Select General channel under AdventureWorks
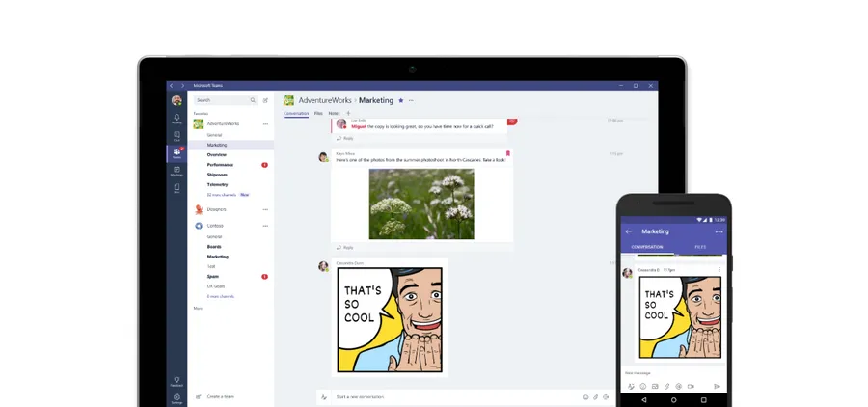Image resolution: width=868 pixels, height=407 pixels. coord(214,135)
